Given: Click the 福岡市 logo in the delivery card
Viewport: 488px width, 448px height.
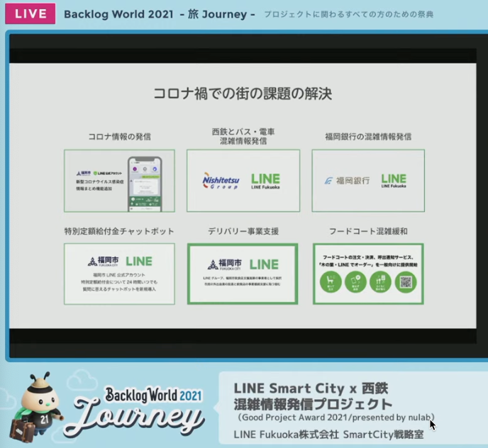Looking at the screenshot, I should click(225, 264).
